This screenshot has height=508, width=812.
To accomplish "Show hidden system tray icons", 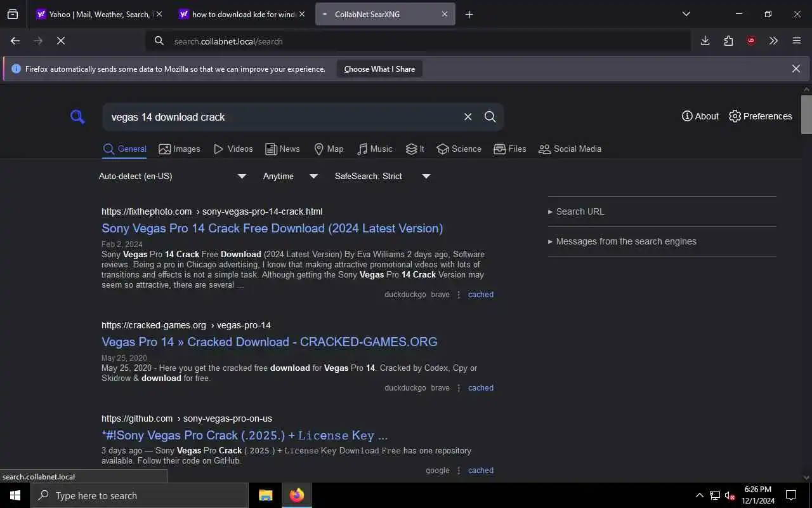I will pos(699,495).
